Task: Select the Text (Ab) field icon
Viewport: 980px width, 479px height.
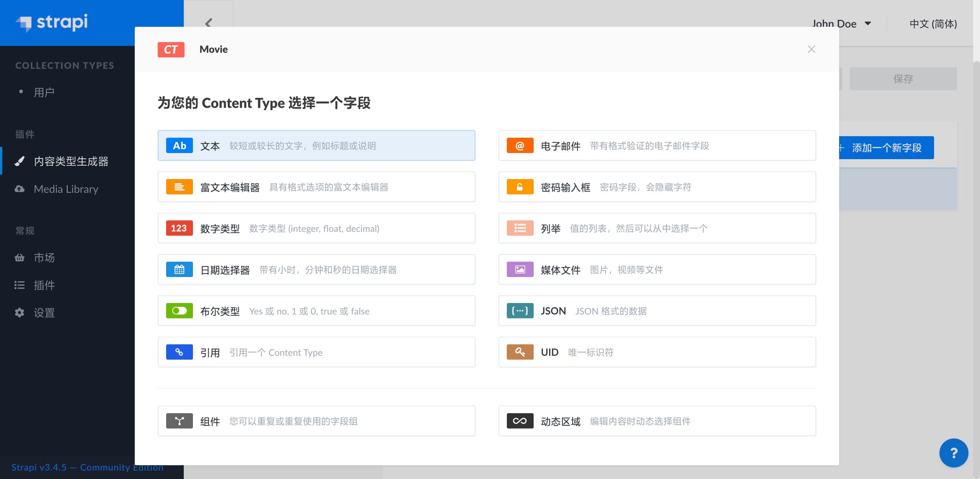Action: [x=179, y=145]
